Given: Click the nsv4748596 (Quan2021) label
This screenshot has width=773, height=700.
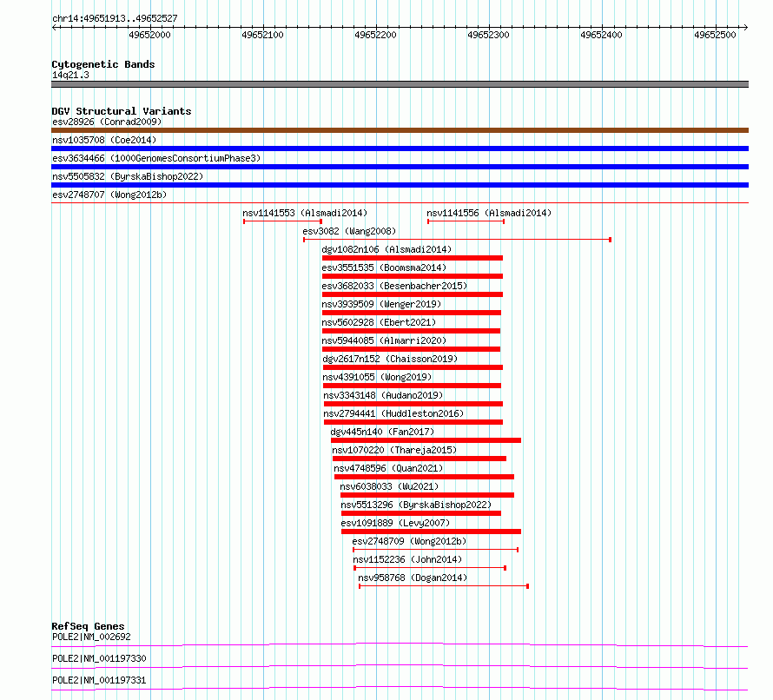Looking at the screenshot, I should point(388,468).
